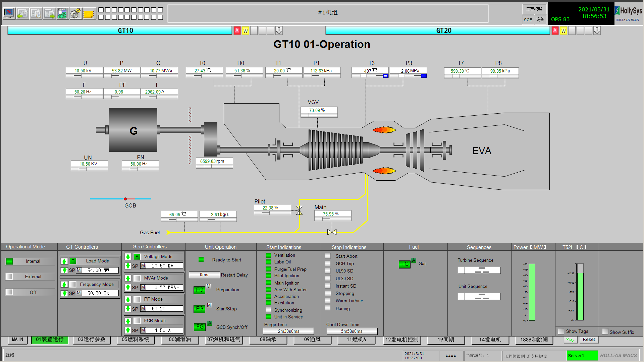Enable the Show Suffix checkbox
The height and width of the screenshot is (362, 644).
pos(605,331)
